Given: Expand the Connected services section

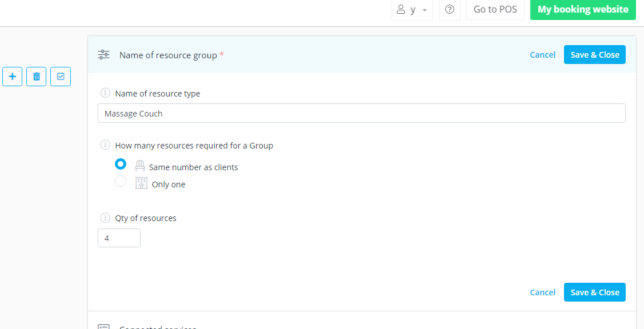Looking at the screenshot, I should [157, 327].
